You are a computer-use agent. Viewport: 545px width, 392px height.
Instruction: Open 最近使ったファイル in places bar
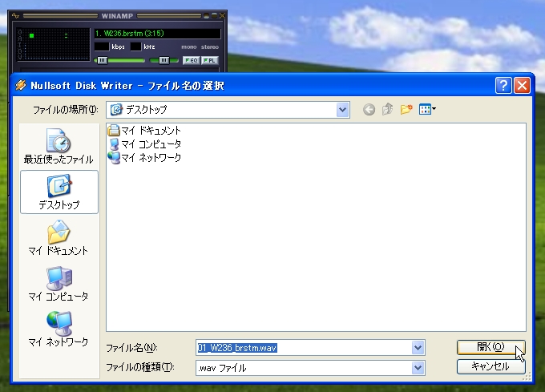point(59,147)
